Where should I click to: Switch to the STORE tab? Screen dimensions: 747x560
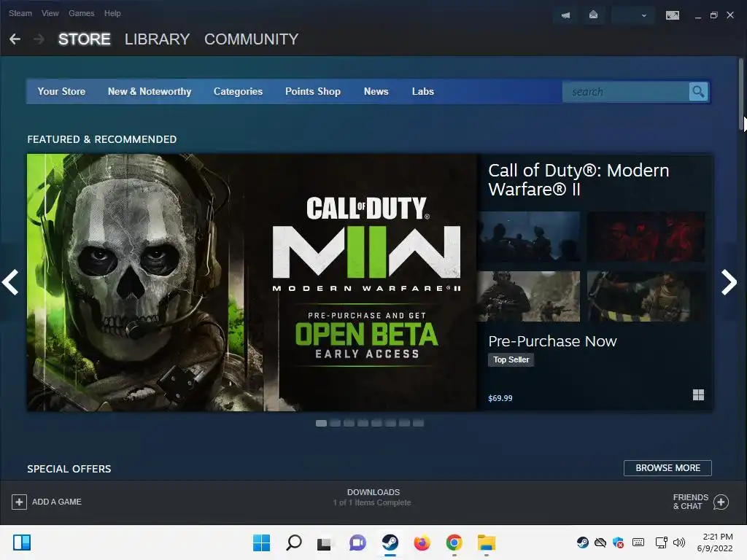(x=85, y=39)
